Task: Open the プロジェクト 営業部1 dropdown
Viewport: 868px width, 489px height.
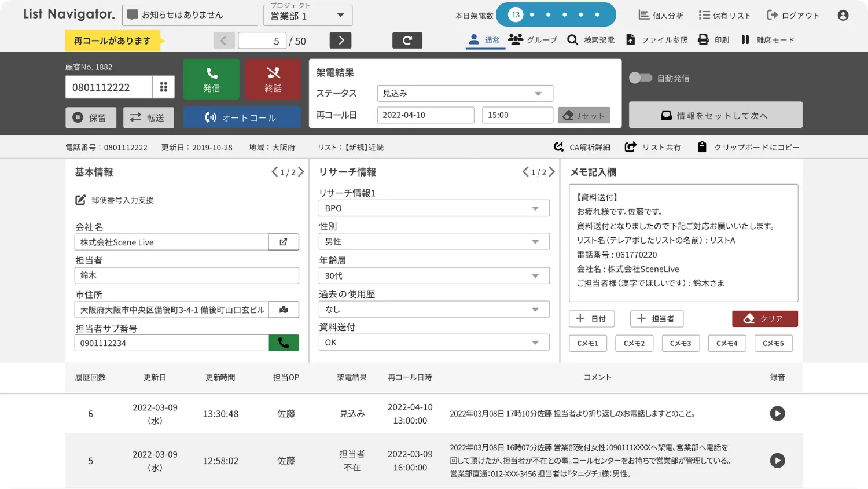Action: pos(307,16)
